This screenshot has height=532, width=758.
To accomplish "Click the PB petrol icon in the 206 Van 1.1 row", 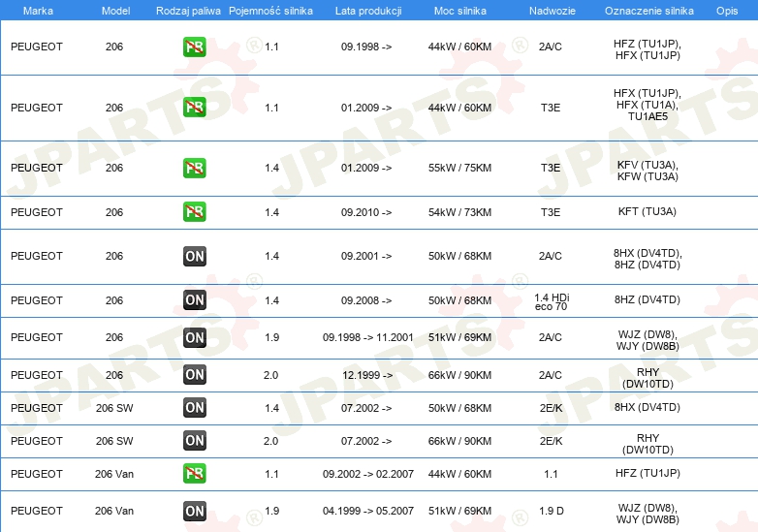I will (x=194, y=473).
